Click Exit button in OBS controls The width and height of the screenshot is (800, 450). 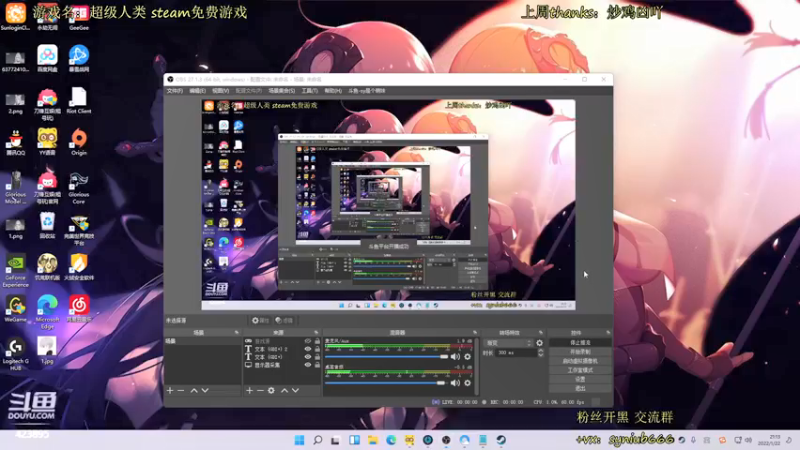[580, 388]
